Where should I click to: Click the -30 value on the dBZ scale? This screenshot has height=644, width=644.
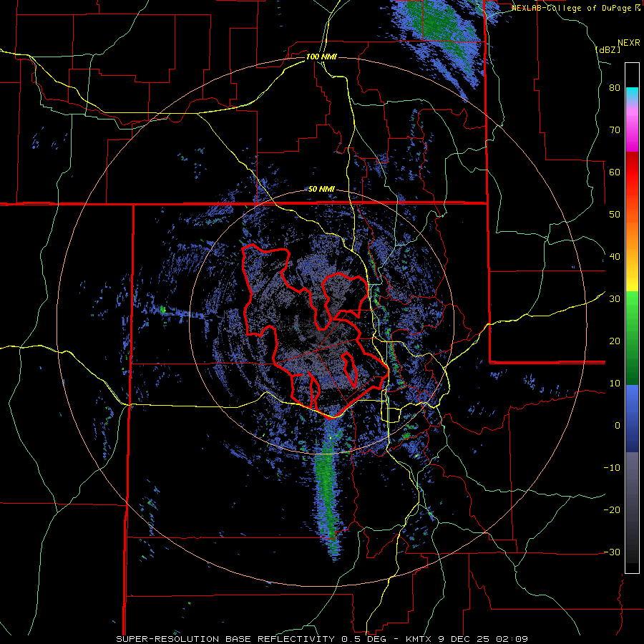612,552
